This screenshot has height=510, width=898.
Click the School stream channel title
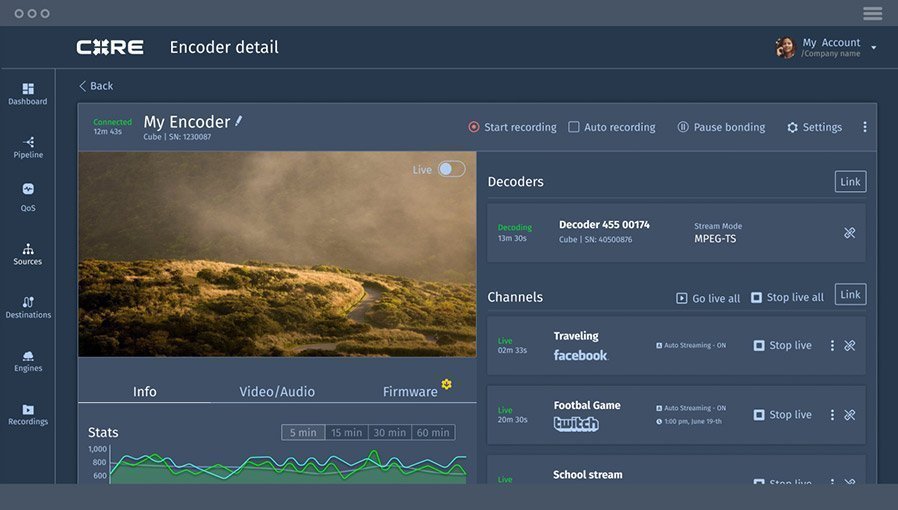click(588, 475)
